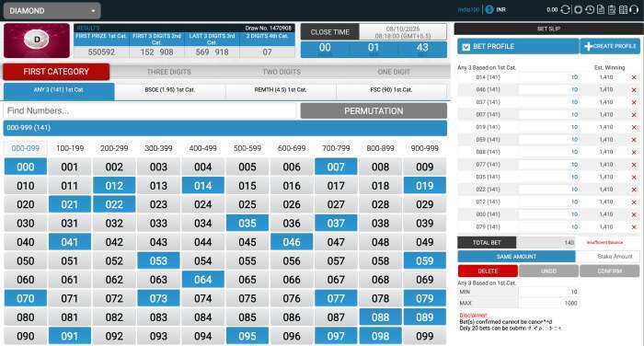Click the UNDO button

[548, 271]
